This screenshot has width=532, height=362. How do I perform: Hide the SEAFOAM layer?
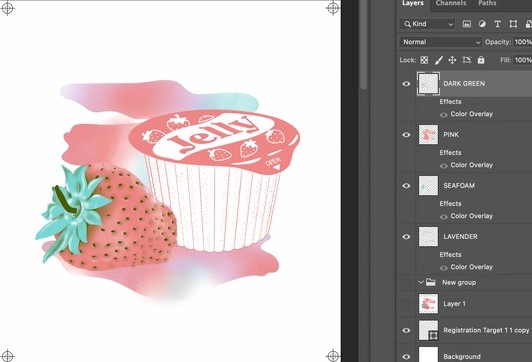pos(406,186)
